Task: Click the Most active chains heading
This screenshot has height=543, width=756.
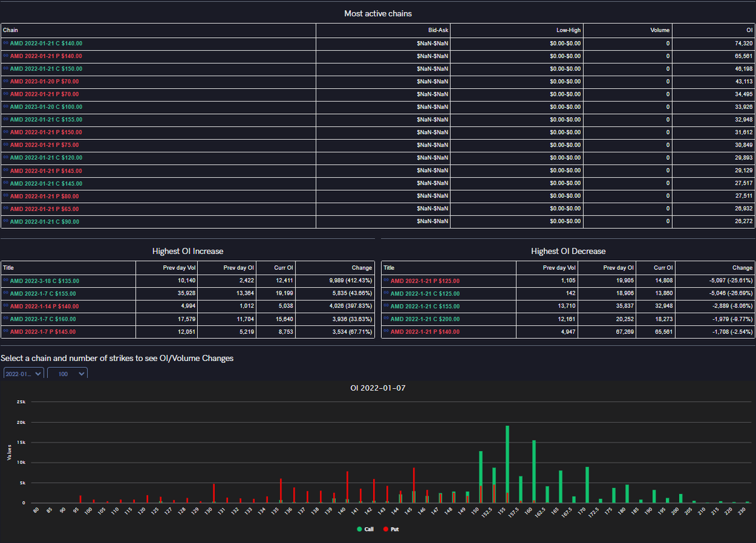Action: pyautogui.click(x=378, y=13)
